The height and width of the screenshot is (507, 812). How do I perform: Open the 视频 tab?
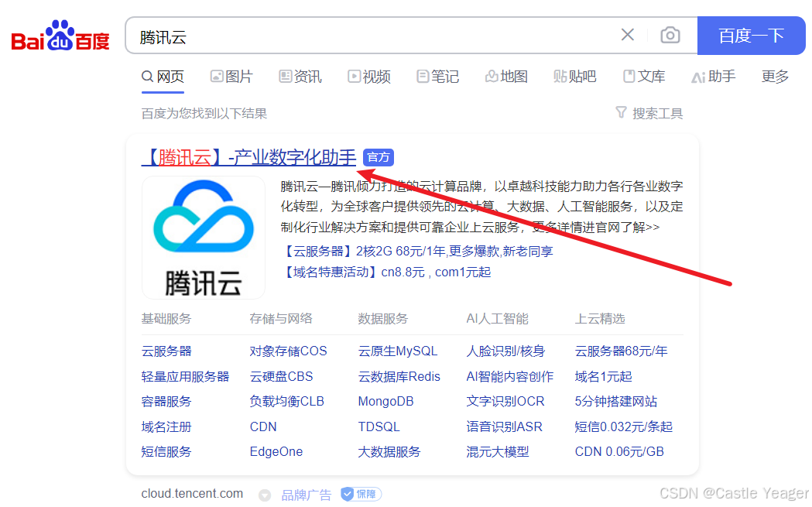(369, 77)
